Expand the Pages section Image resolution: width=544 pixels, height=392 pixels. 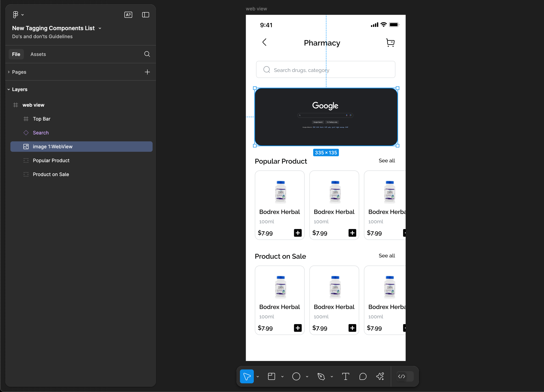[9, 72]
